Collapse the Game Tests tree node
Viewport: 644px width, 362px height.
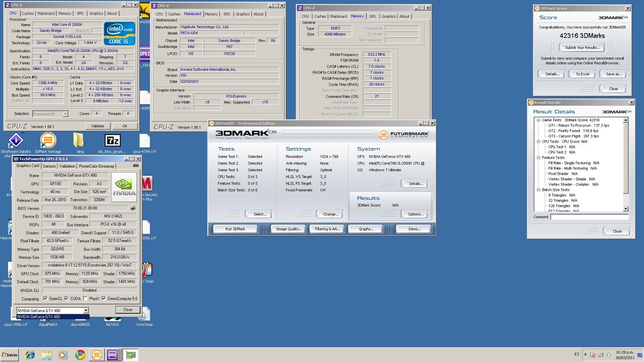[539, 120]
